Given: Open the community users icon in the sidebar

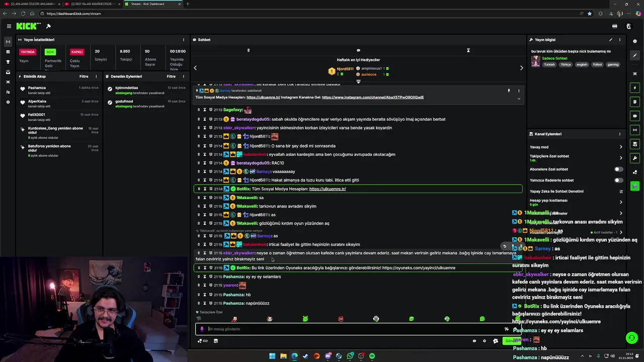Looking at the screenshot, I should pyautogui.click(x=8, y=92).
